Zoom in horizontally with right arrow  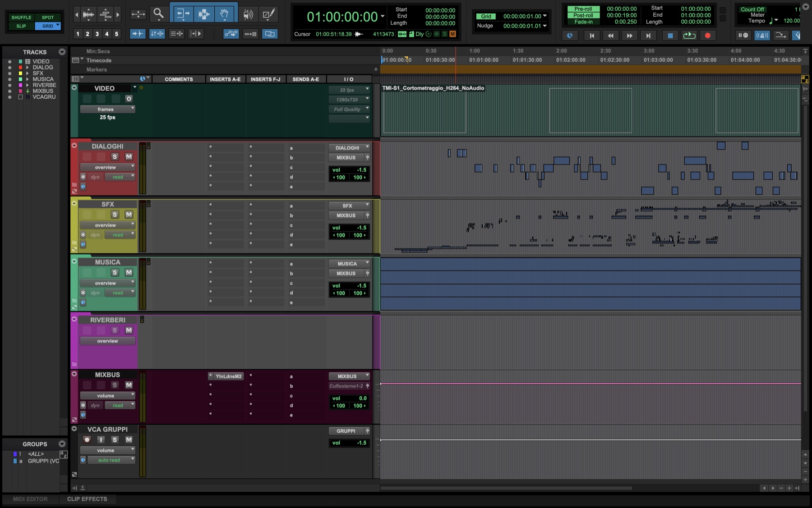[118, 14]
